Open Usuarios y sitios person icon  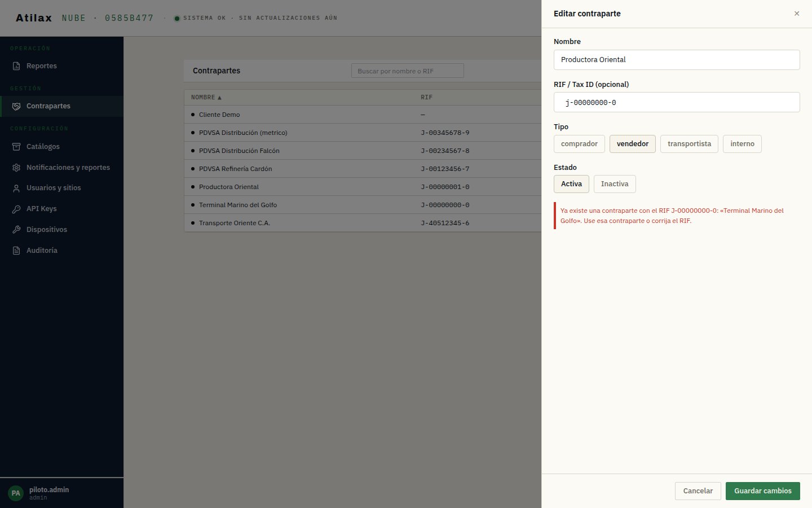point(16,188)
